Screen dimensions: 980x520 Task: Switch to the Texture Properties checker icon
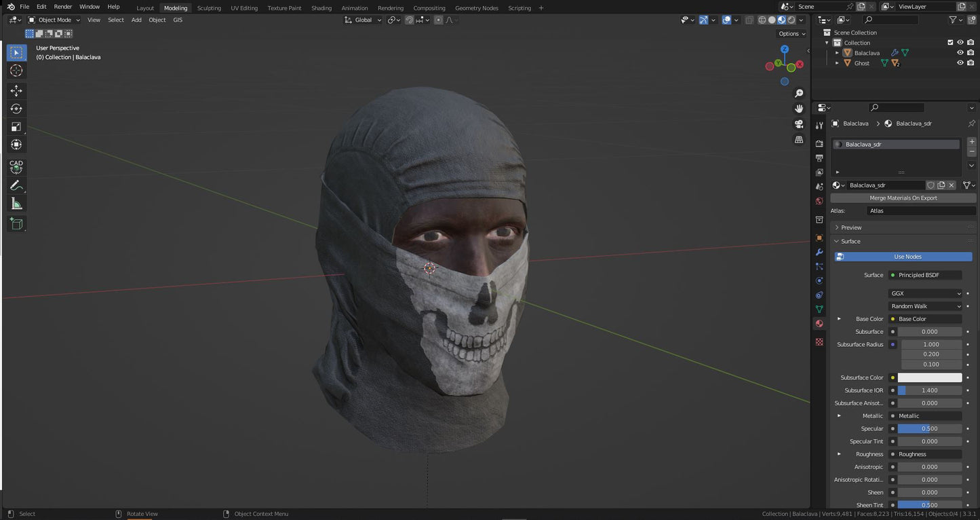click(819, 342)
